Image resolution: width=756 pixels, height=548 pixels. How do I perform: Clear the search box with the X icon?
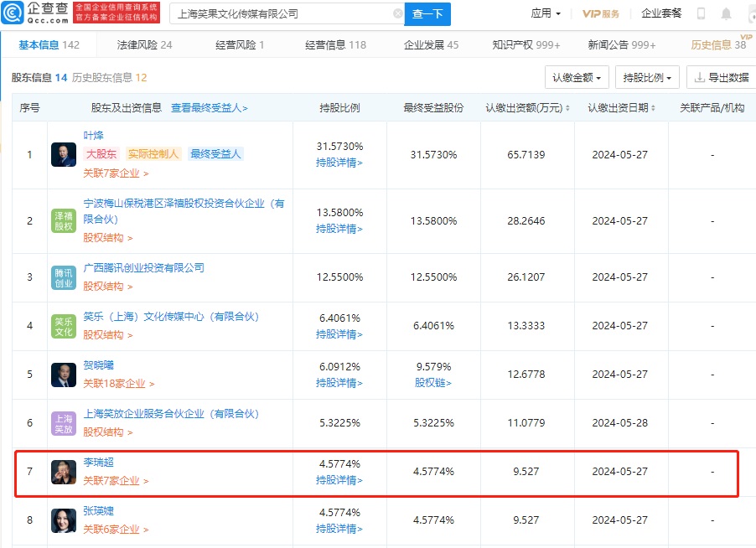click(398, 13)
